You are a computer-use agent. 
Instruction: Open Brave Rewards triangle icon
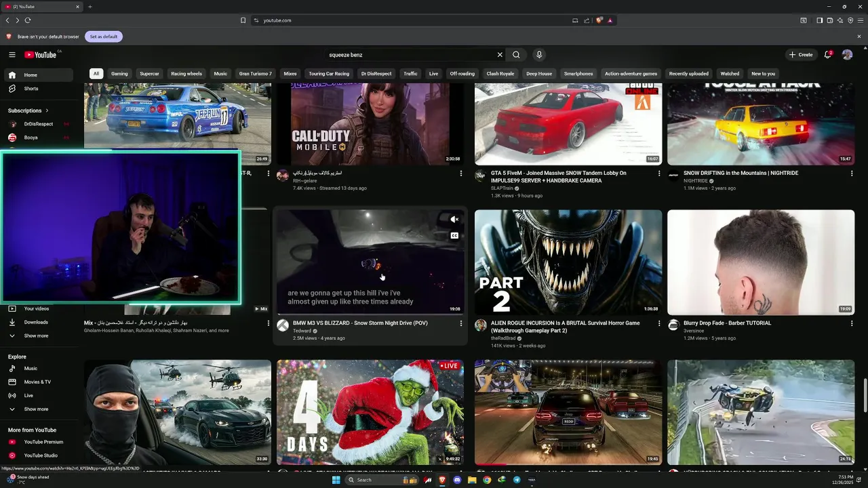610,20
